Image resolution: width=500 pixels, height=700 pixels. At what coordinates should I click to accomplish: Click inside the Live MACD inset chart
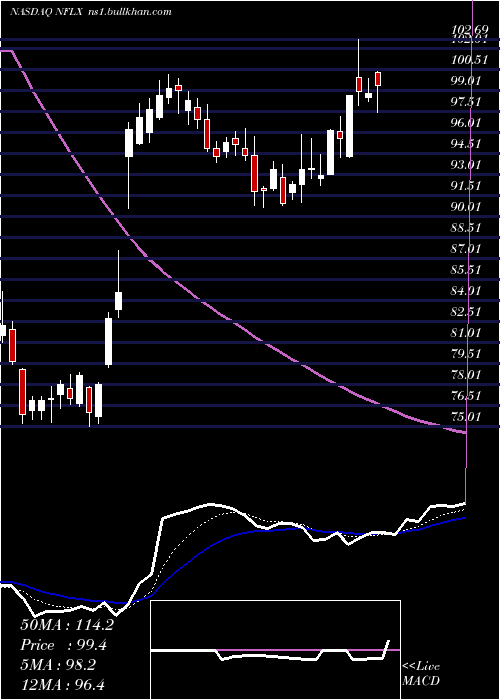(275, 650)
